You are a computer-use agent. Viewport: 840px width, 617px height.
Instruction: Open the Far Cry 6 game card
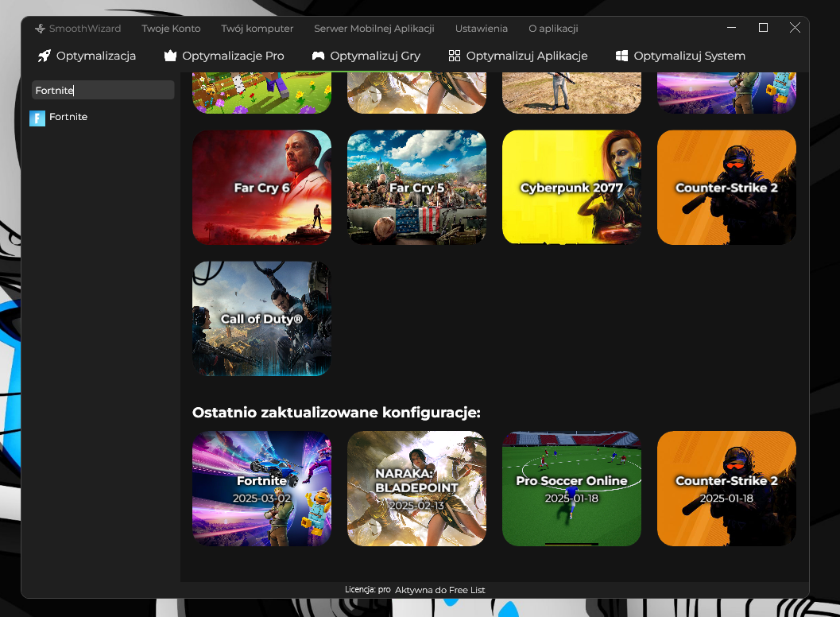coord(261,188)
